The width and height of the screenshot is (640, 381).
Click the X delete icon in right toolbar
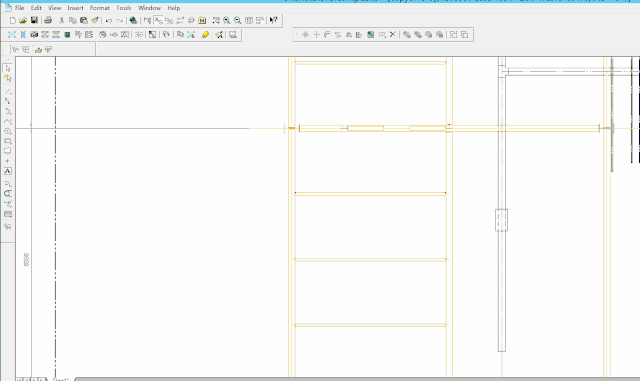click(x=393, y=35)
